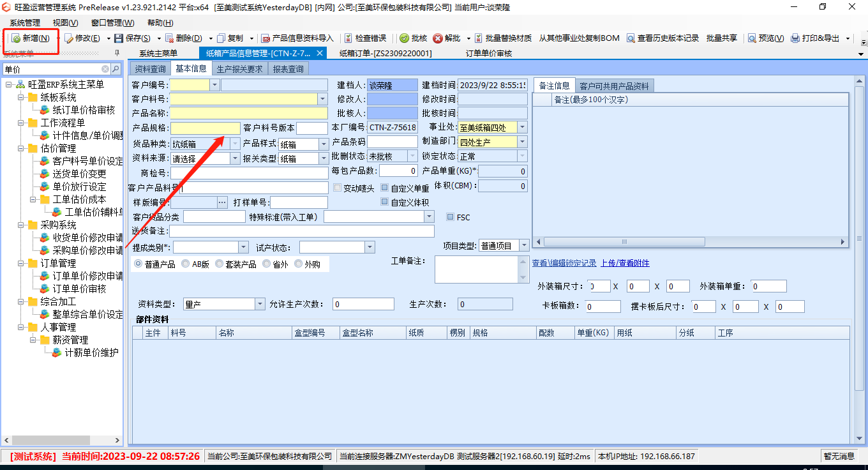Viewport: 868px width, 470px height.
Task: Open the 项目类型 dropdown
Action: [524, 245]
